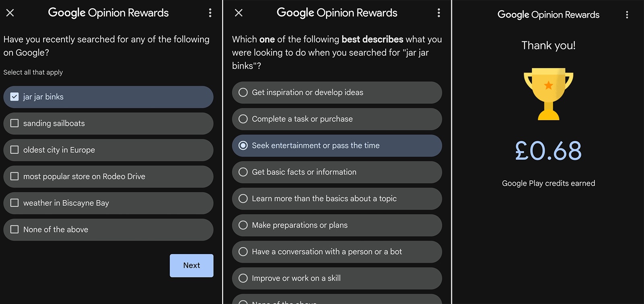Select "most popular store on Rodeo Drive"
Viewport: 644px width, 304px height.
[14, 177]
